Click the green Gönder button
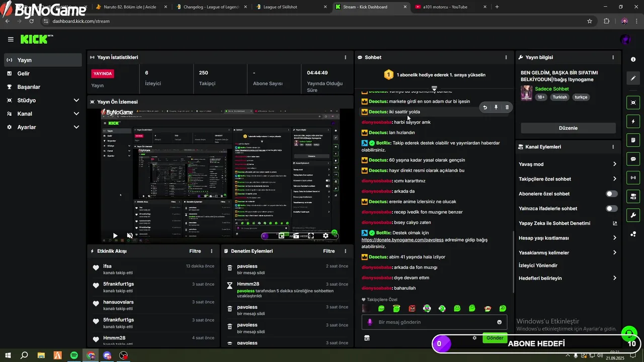Image resolution: width=644 pixels, height=362 pixels. click(495, 338)
